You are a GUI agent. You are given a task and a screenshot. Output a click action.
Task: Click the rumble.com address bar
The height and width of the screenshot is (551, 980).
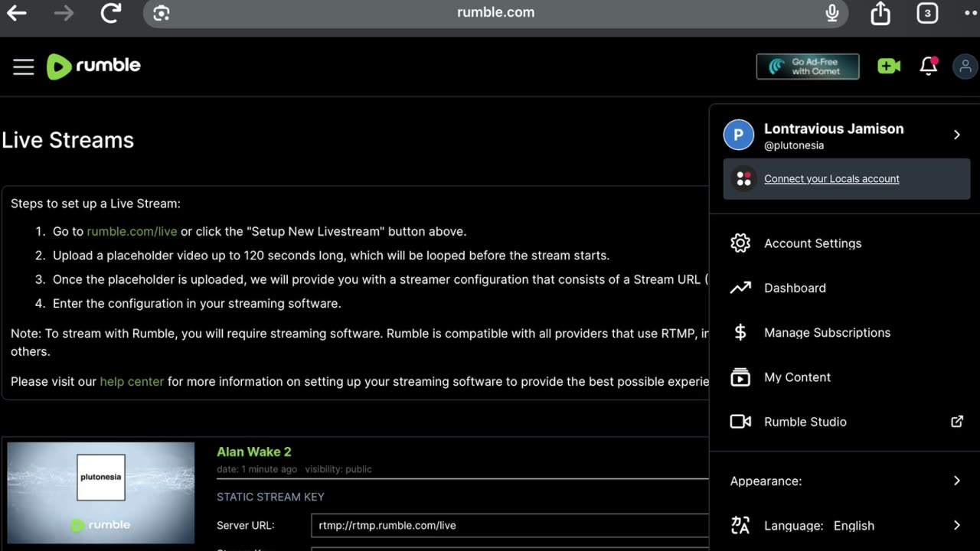(x=496, y=13)
